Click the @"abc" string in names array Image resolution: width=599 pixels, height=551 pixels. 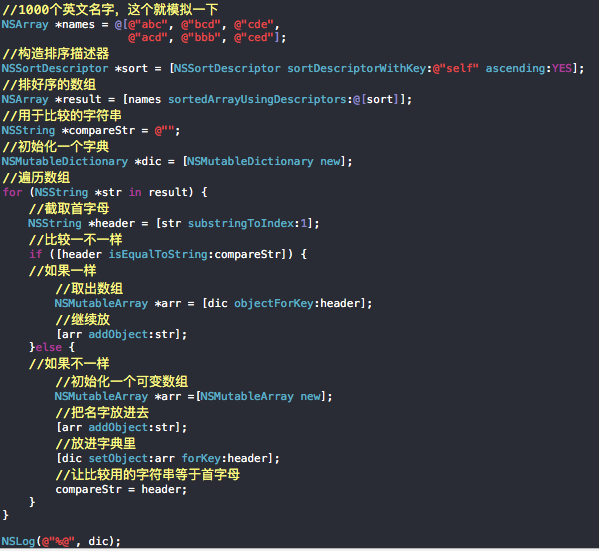pyautogui.click(x=148, y=25)
